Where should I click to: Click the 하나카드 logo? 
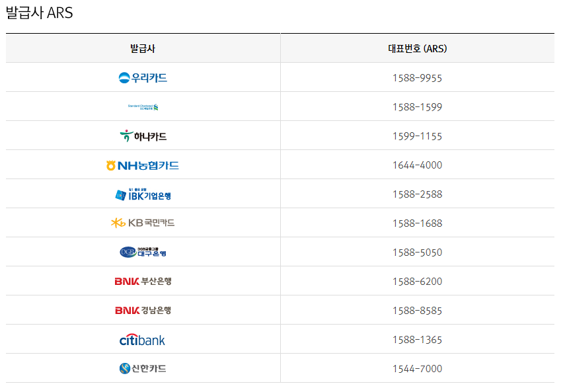[143, 136]
